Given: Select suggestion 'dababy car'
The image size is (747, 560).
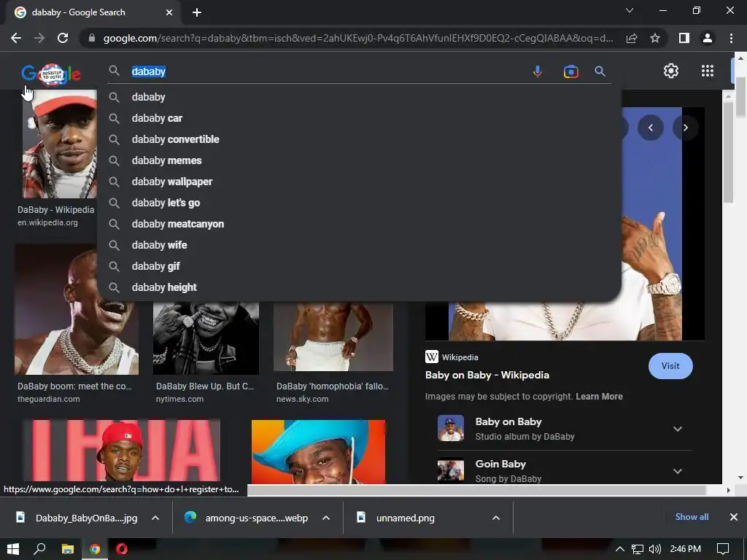Looking at the screenshot, I should (359, 118).
